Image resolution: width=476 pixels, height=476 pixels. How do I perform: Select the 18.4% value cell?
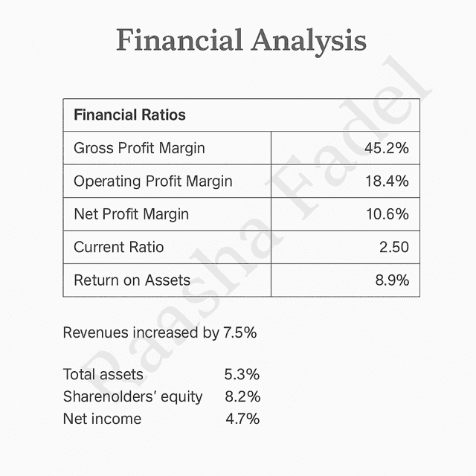[x=387, y=181]
